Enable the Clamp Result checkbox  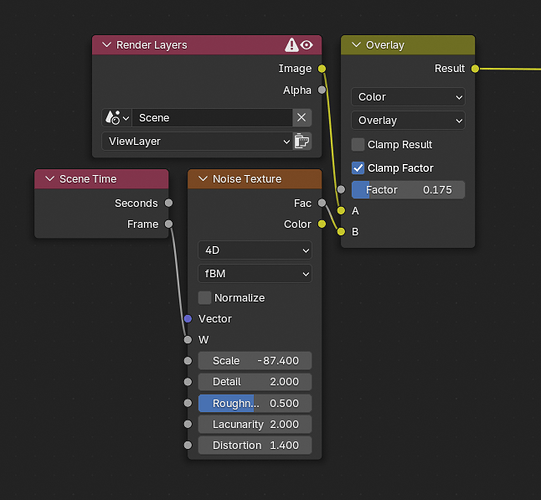[x=358, y=145]
